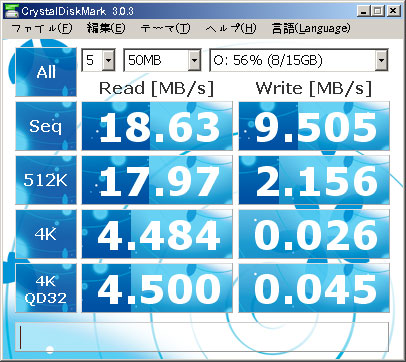The height and width of the screenshot is (362, 406).
Task: Click the 512K write result 2.156
Action: pos(314,180)
